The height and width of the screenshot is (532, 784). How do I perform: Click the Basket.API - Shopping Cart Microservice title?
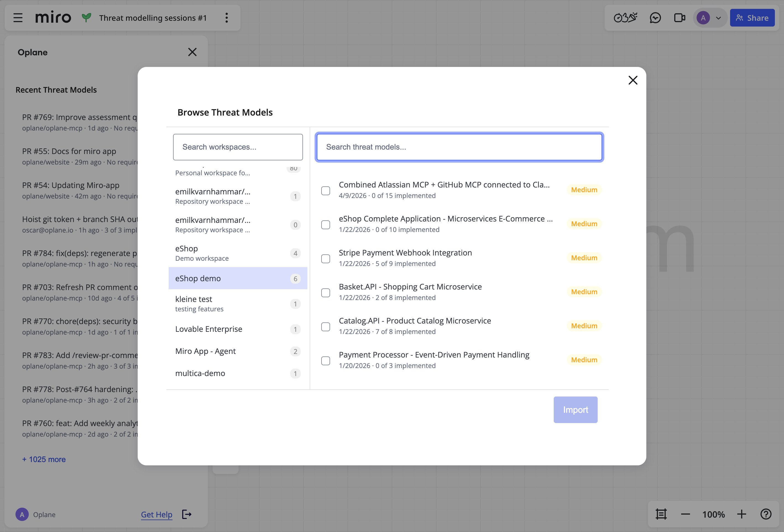[410, 286]
